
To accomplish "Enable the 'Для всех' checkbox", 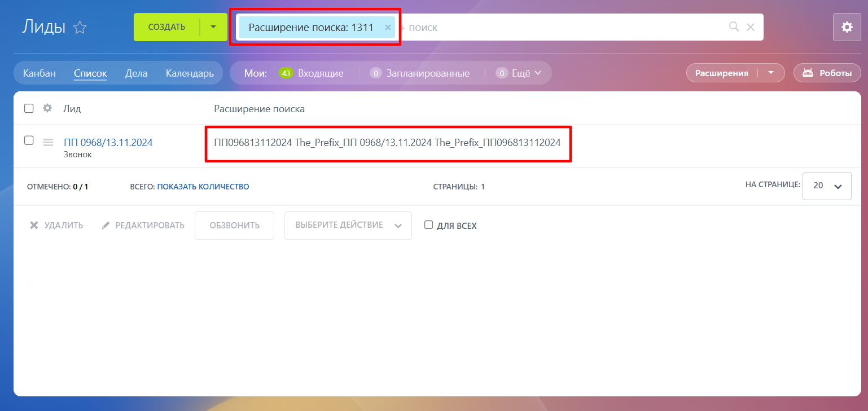I will pos(428,225).
